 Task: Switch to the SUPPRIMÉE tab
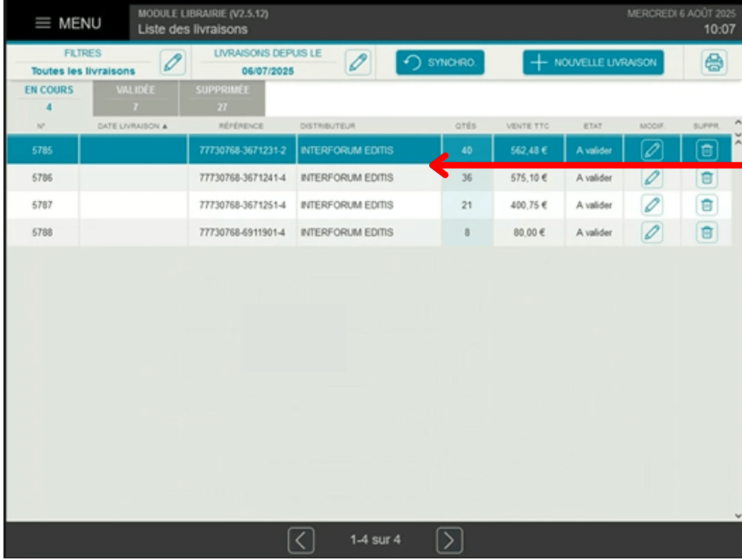click(x=222, y=99)
